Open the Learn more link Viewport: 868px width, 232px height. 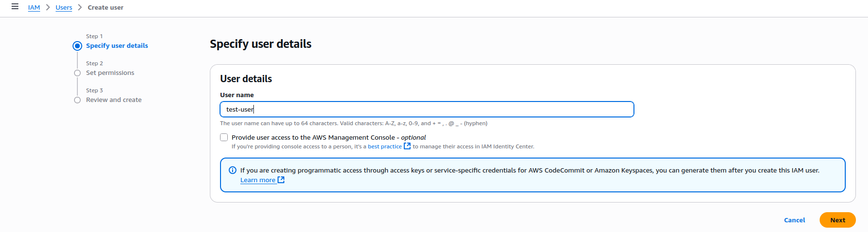(x=258, y=180)
